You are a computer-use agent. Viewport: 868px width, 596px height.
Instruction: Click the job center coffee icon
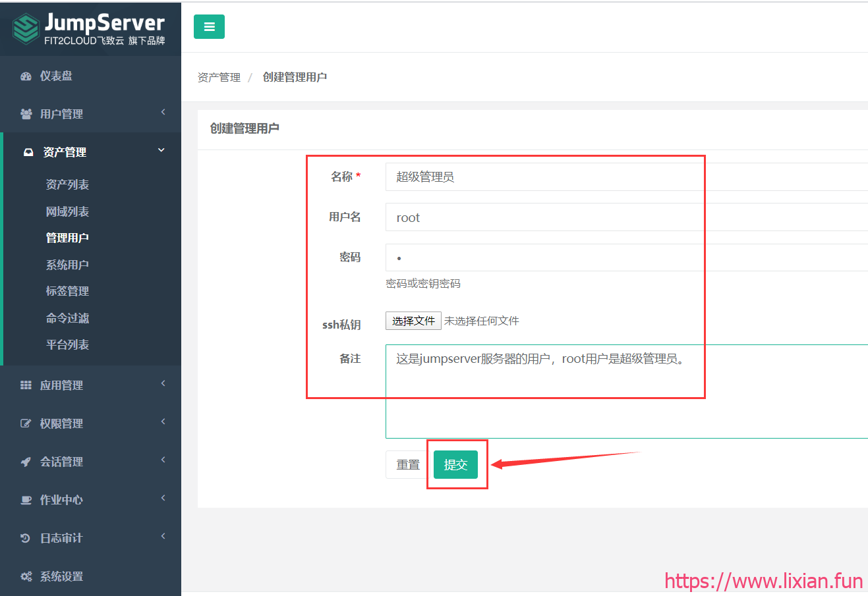(26, 500)
